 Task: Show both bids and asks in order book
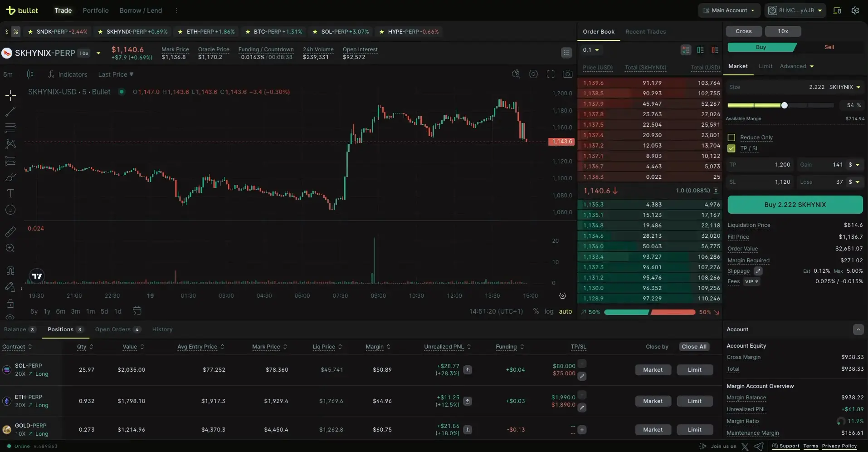pos(686,50)
